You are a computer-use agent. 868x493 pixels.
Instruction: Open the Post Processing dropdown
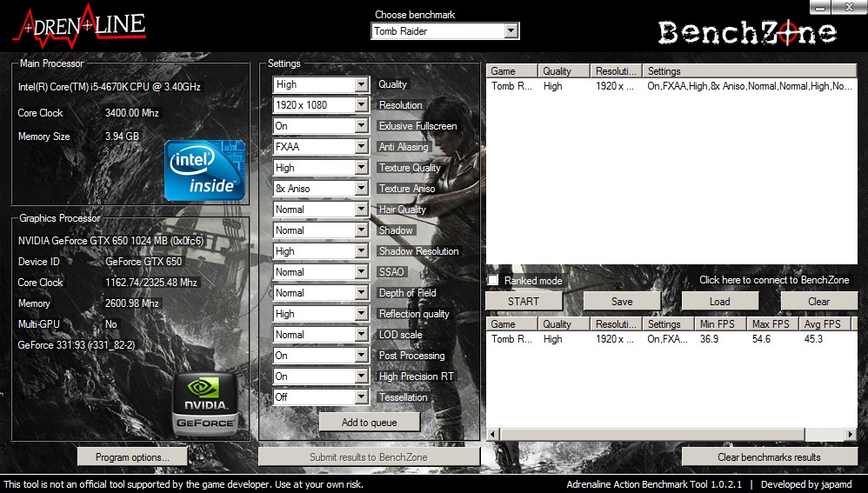[x=321, y=356]
